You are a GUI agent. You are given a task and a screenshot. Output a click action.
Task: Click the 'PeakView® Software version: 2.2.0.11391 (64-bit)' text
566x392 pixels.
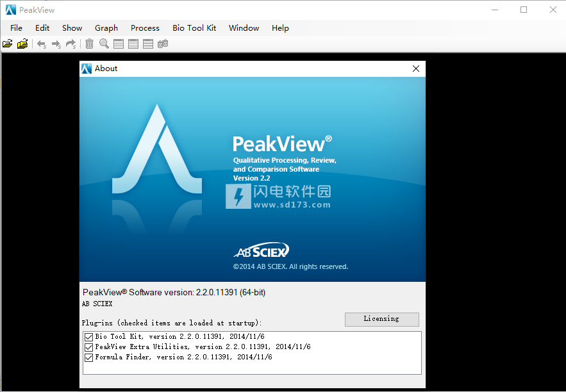point(174,292)
